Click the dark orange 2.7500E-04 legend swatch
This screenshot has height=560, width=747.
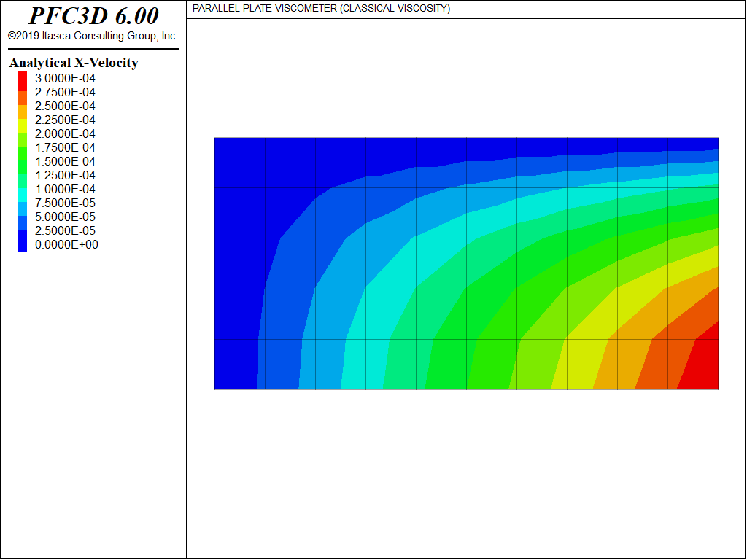click(23, 98)
